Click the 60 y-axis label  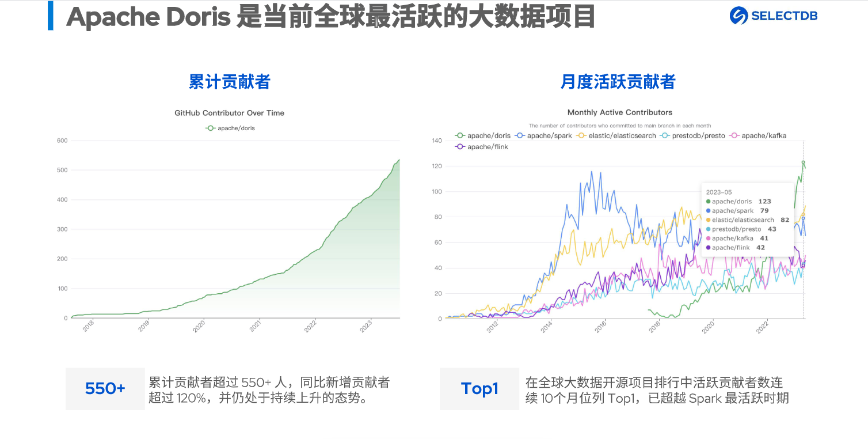pyautogui.click(x=437, y=243)
